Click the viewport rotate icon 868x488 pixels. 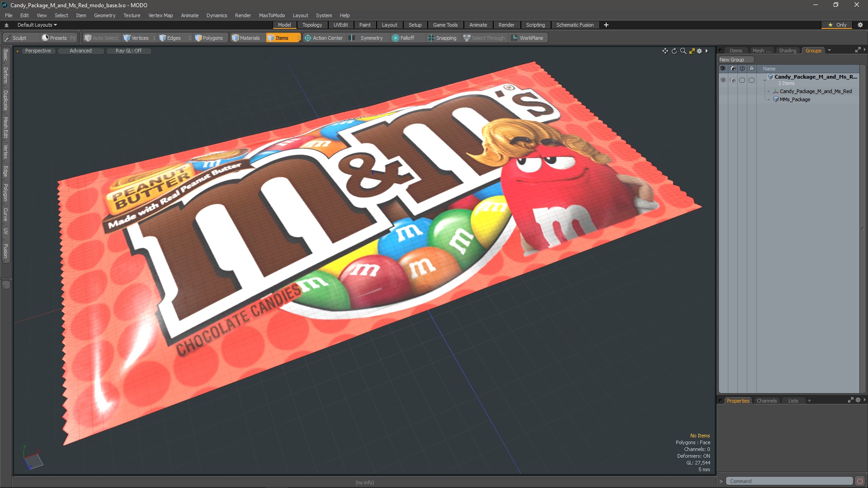pyautogui.click(x=674, y=51)
